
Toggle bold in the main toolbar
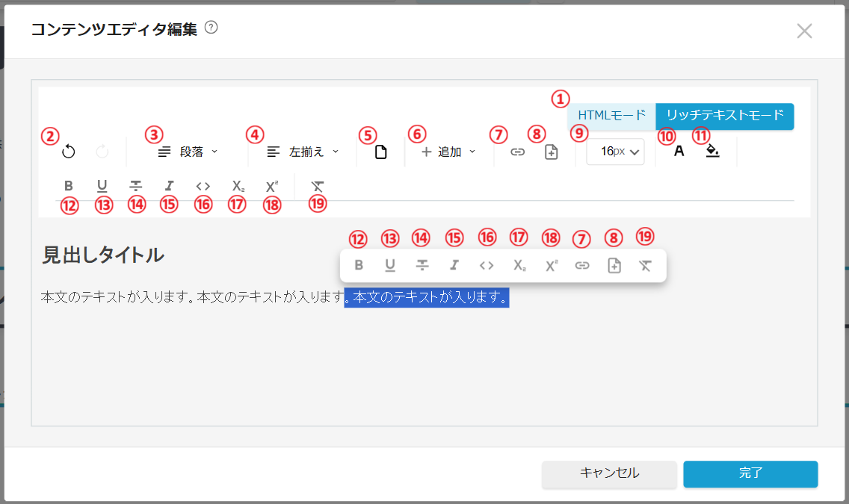tap(69, 186)
